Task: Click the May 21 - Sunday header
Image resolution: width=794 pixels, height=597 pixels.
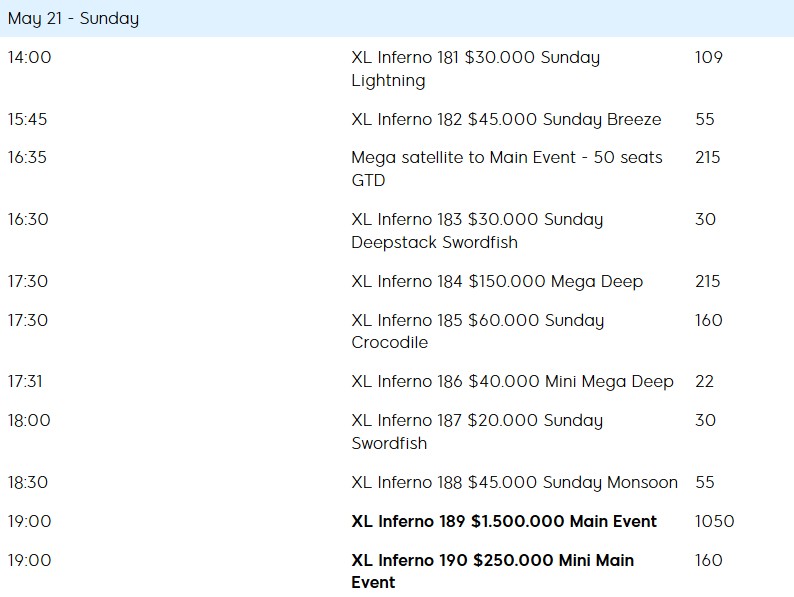Action: coord(73,19)
